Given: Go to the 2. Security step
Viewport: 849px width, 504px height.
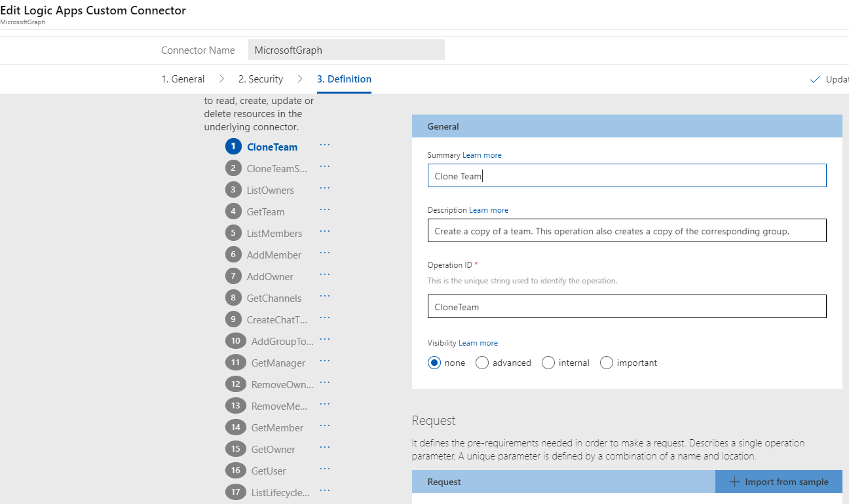Looking at the screenshot, I should (x=261, y=79).
